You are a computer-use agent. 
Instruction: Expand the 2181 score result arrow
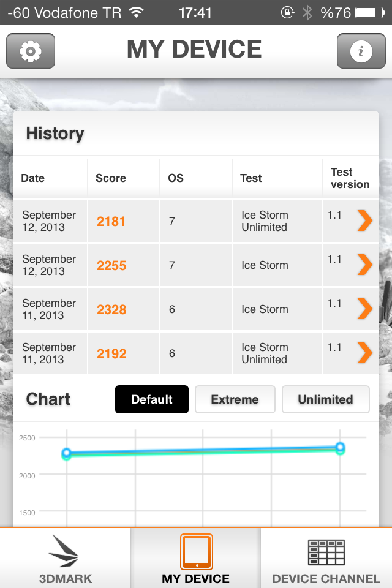364,221
